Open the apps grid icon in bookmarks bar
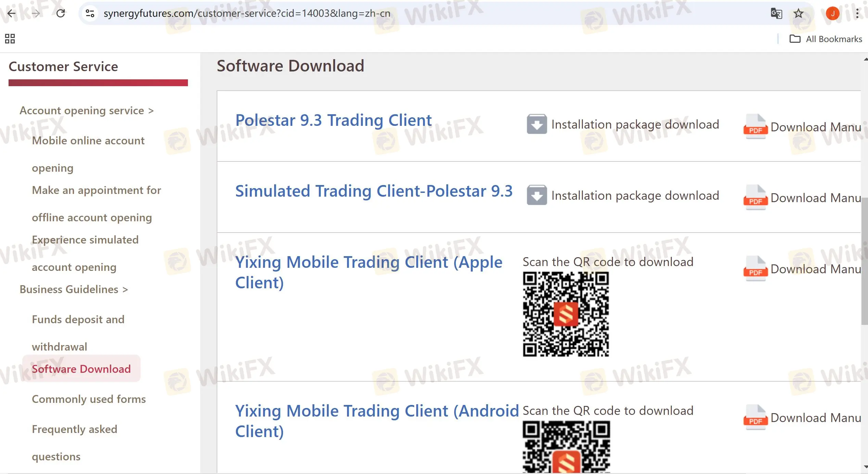 tap(10, 39)
